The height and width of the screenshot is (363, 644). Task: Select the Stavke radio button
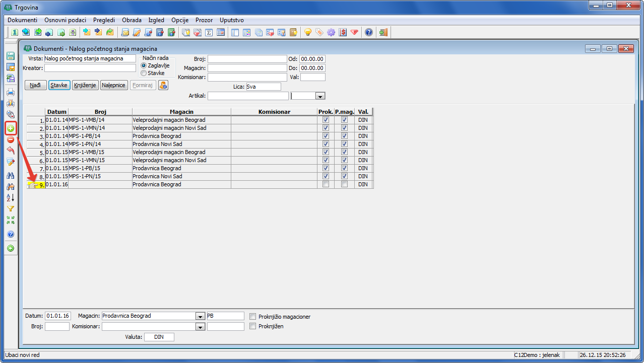click(144, 73)
